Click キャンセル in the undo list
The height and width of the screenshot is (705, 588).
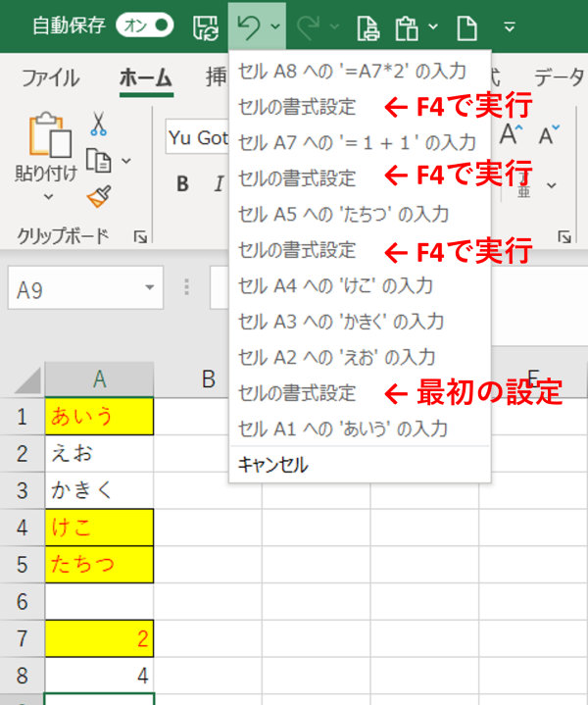click(272, 465)
